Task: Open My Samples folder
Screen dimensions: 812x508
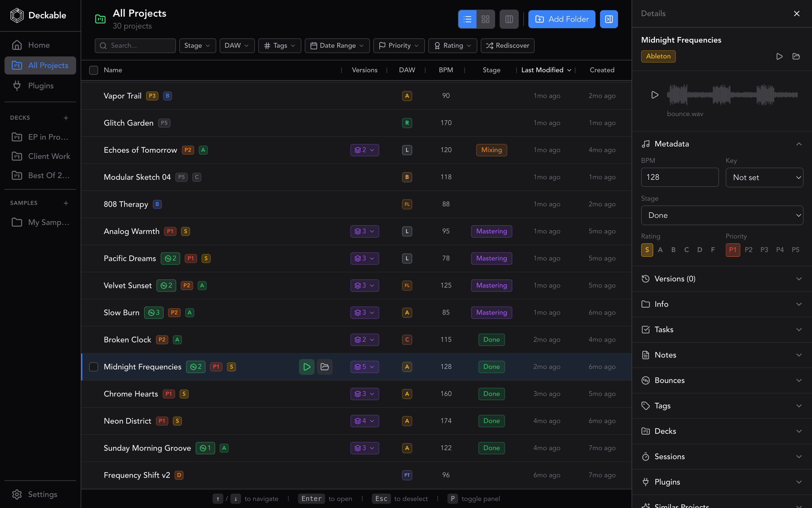Action: click(x=40, y=222)
